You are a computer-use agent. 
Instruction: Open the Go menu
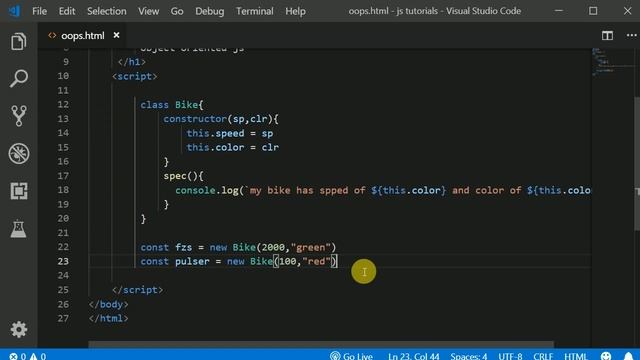click(177, 11)
